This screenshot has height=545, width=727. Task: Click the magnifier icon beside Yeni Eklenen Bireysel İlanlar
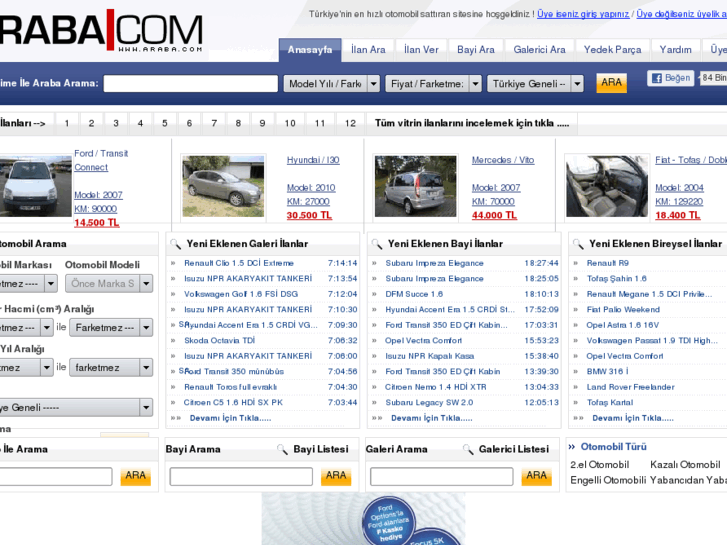click(578, 243)
